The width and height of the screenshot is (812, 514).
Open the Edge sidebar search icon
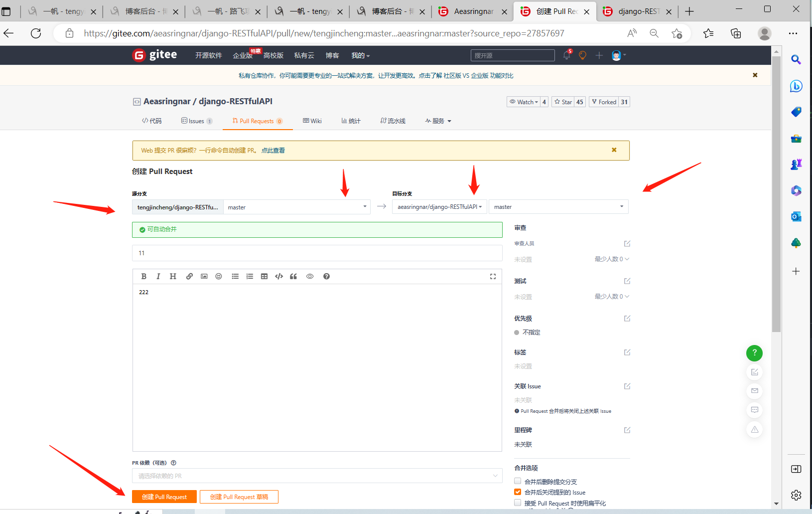[796, 60]
